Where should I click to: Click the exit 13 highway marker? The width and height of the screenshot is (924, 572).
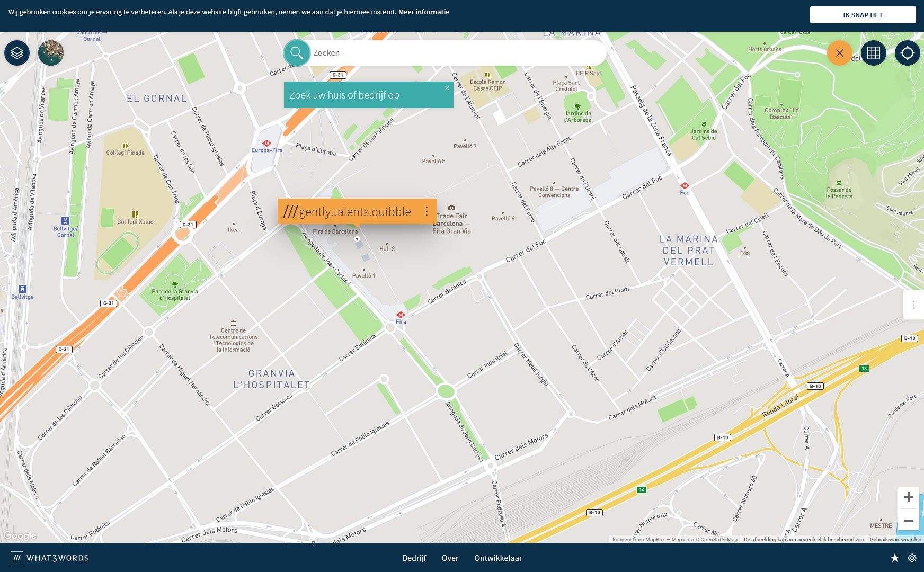[864, 369]
